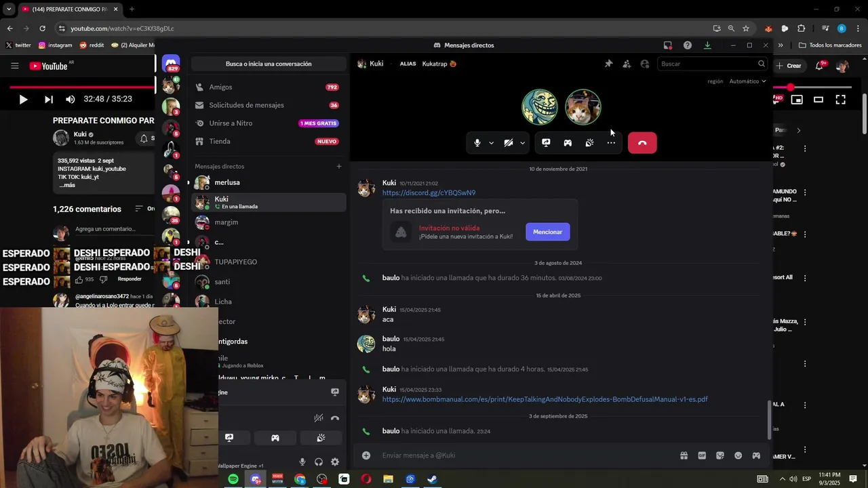
Task: Open direct message with merlusa
Action: tap(269, 182)
